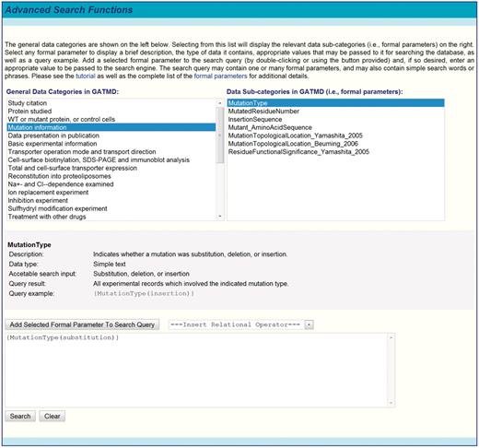Select Study citation category
The height and width of the screenshot is (448, 479).
pos(111,103)
